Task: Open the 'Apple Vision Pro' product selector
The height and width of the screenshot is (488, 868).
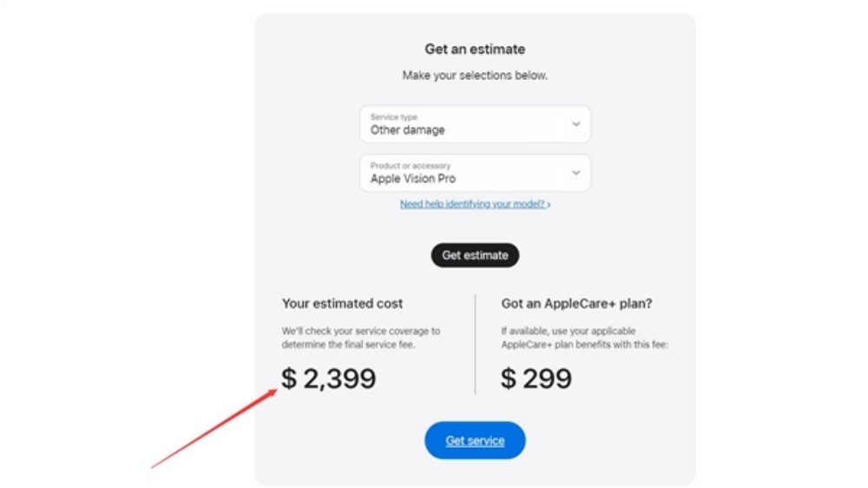Action: [x=413, y=179]
